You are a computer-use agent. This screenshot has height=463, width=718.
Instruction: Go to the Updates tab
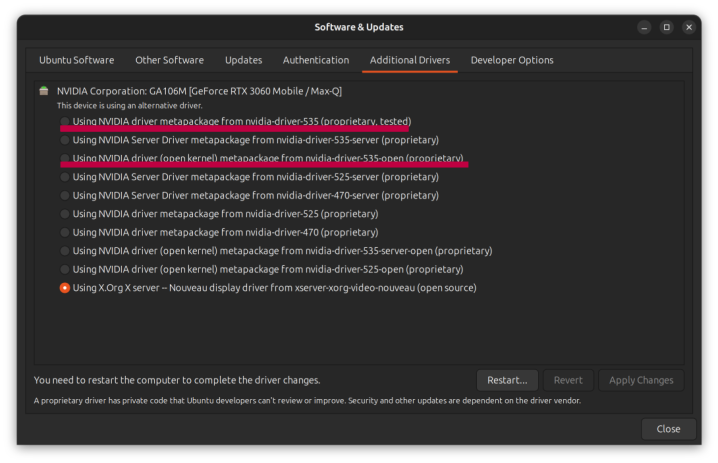coord(243,60)
